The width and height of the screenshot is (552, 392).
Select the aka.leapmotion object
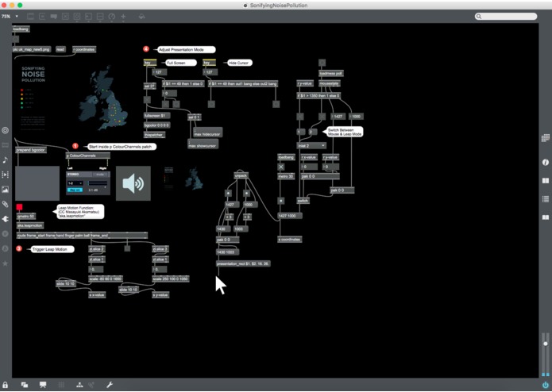[30, 225]
